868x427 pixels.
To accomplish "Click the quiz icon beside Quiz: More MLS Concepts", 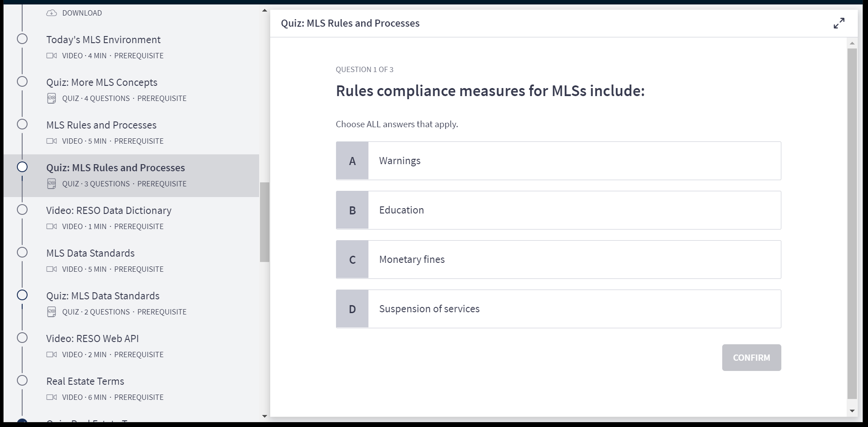I will [52, 98].
